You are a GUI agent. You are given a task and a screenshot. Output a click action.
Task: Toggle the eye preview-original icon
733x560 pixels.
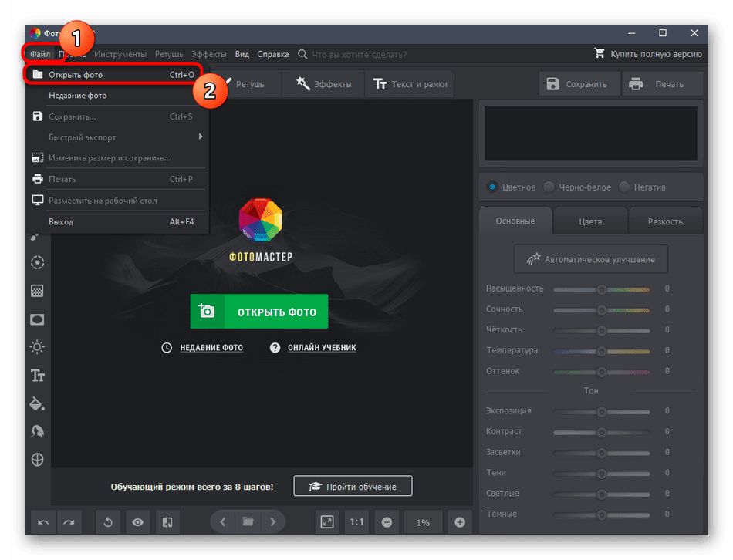(138, 522)
